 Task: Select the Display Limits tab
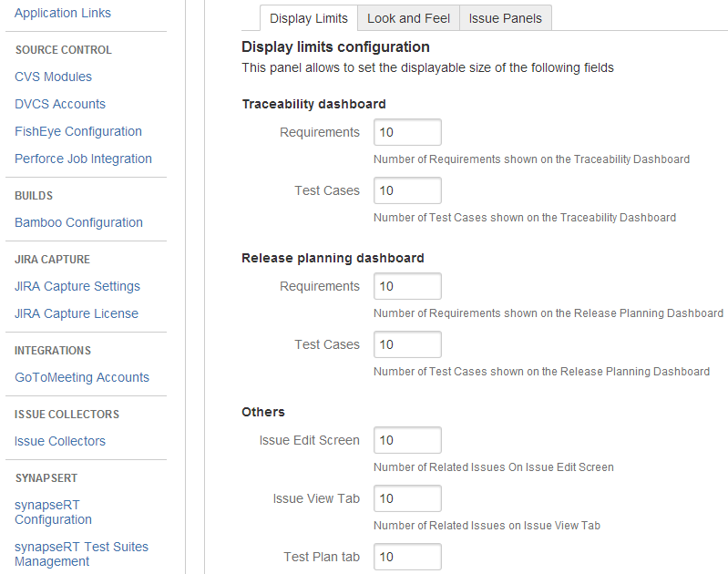click(309, 18)
